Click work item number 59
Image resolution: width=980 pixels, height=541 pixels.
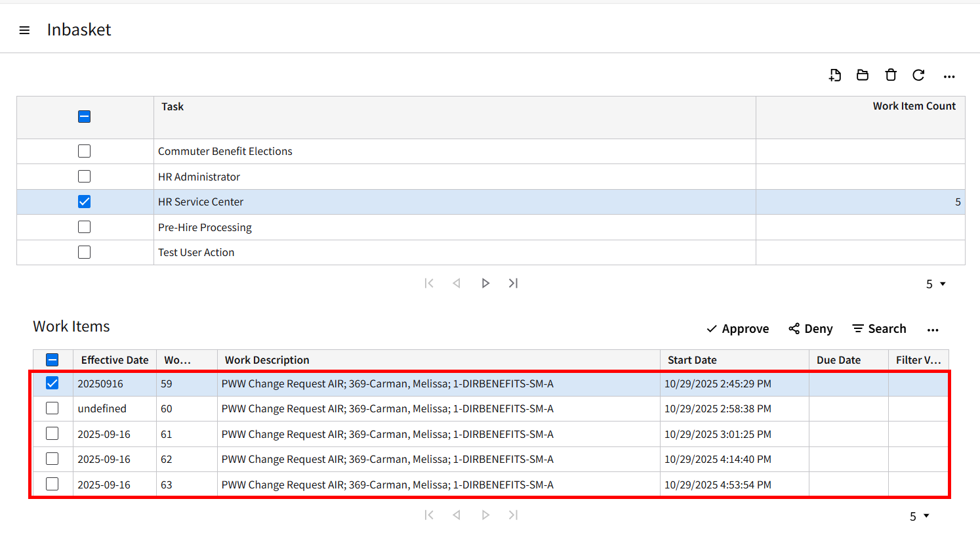[167, 383]
